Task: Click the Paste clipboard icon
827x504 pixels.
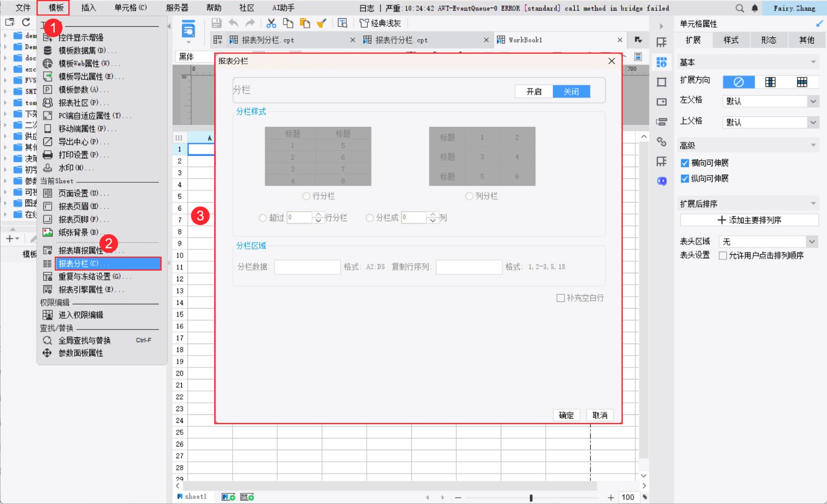Action: pos(305,23)
